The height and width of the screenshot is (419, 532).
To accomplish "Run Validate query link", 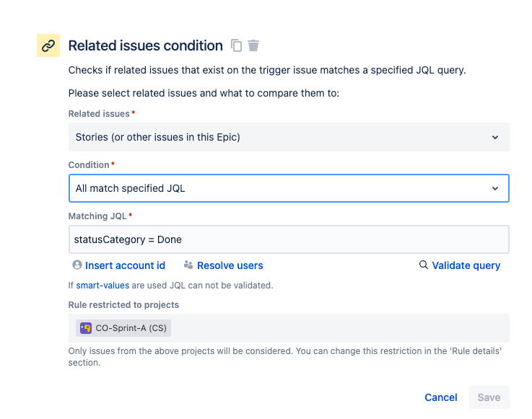I will (466, 265).
